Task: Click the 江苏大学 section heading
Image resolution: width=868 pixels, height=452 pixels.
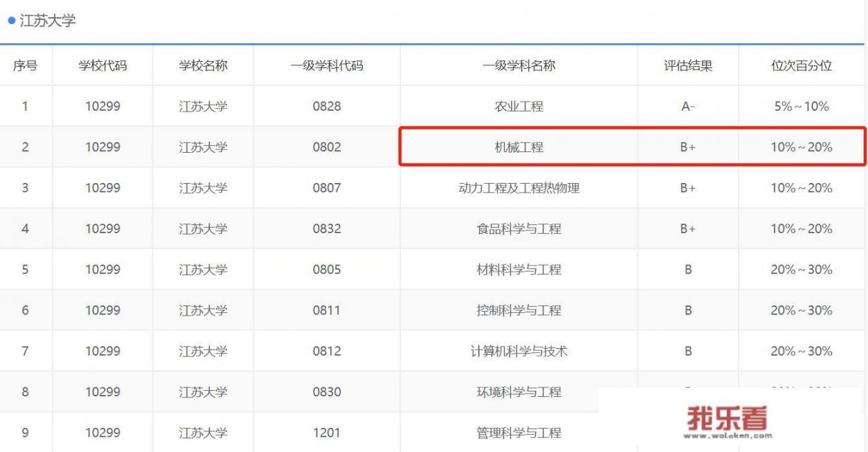Action: 47,21
